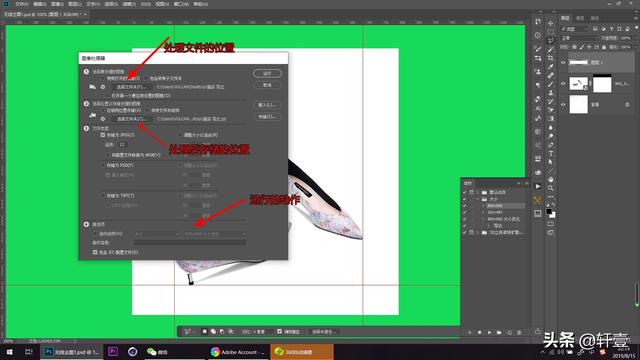Hide the bottom background layer via eye icon
Screen dimensions: 640x360
pyautogui.click(x=563, y=104)
